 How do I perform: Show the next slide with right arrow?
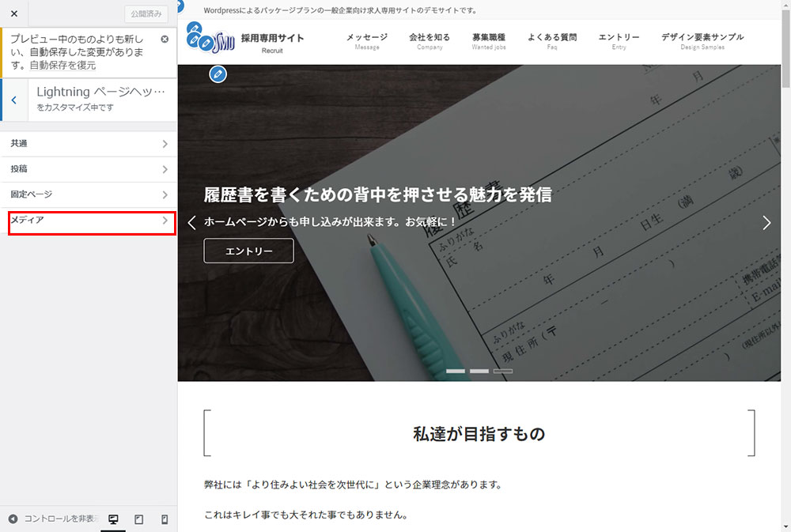coord(766,223)
